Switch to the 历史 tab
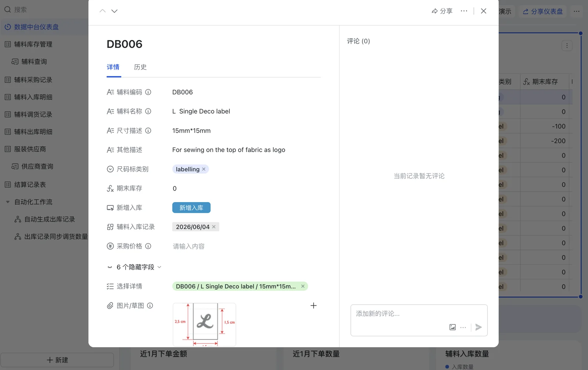This screenshot has width=588, height=370. (x=140, y=67)
